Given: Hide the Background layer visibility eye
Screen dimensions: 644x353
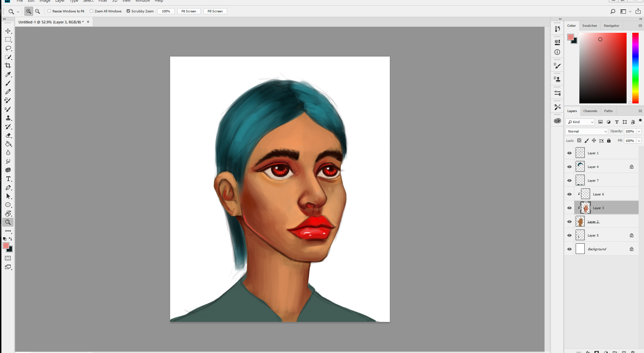Looking at the screenshot, I should (x=569, y=249).
